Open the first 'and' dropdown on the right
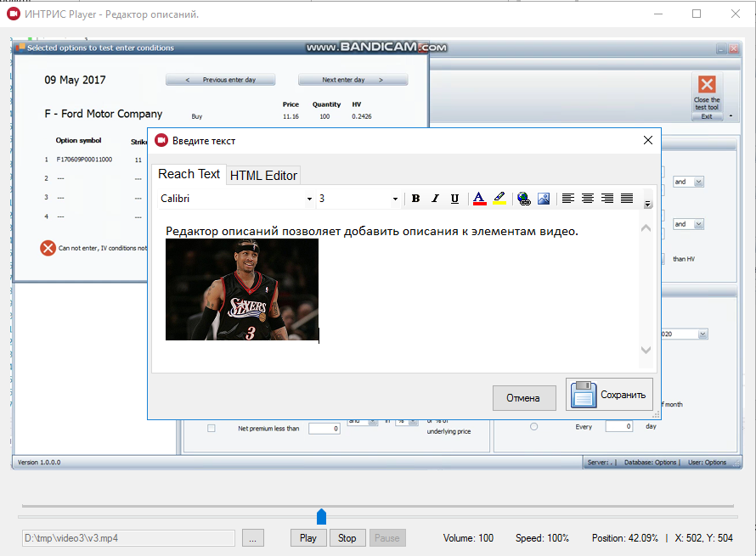This screenshot has height=556, width=756. [x=698, y=182]
